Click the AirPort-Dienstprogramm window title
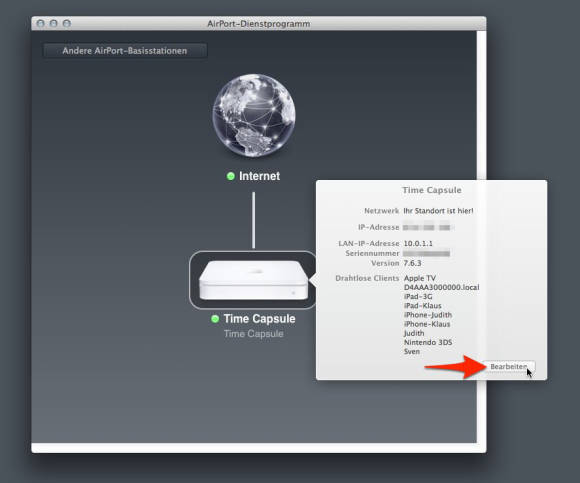 point(259,24)
